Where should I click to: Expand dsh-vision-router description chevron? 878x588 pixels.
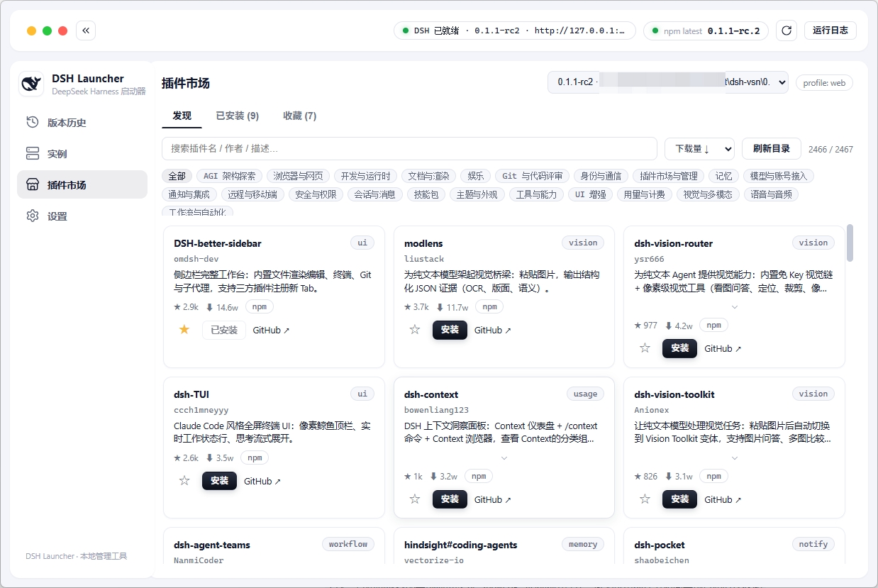734,307
